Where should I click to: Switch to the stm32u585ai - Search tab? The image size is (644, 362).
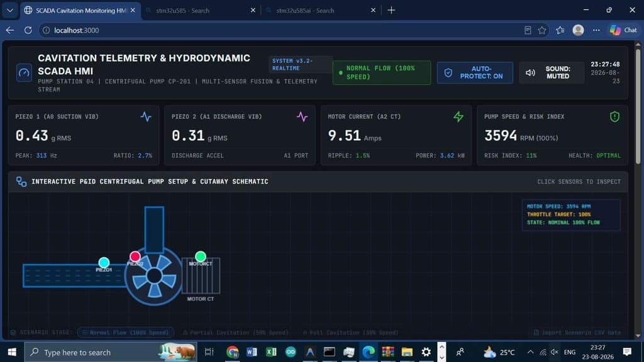321,10
